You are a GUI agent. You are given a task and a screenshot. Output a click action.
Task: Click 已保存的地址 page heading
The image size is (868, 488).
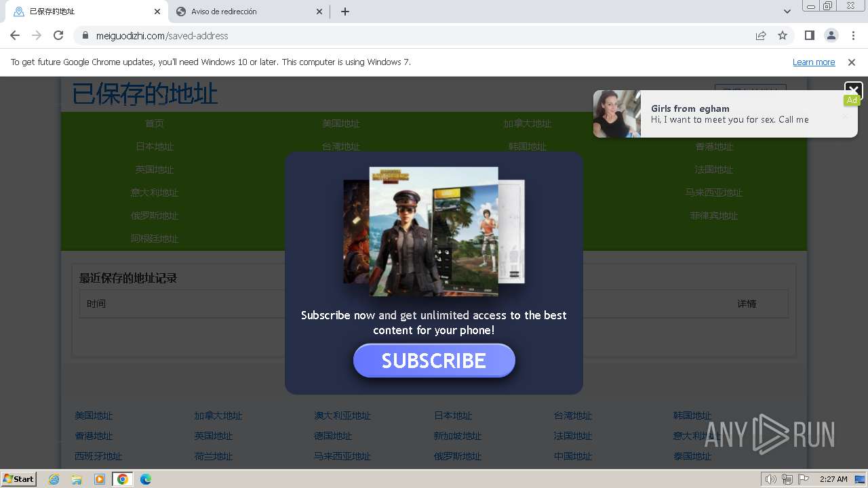[145, 94]
